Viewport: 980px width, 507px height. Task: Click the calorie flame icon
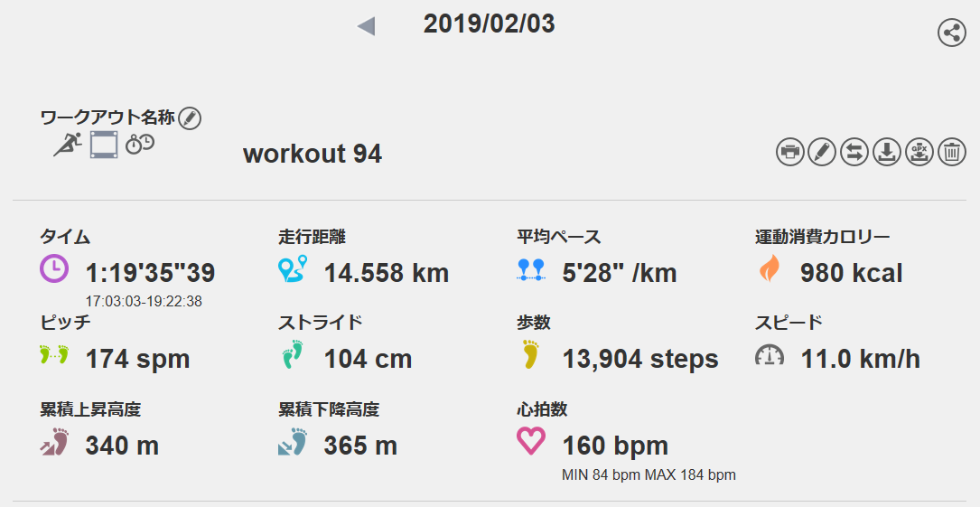tap(770, 269)
